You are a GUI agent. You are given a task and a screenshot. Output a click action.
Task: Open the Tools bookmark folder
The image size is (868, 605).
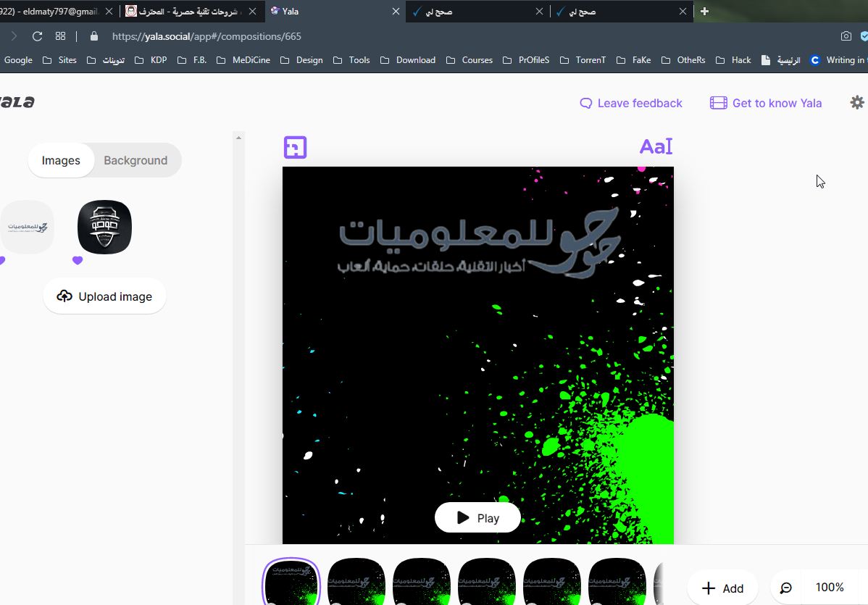pyautogui.click(x=351, y=60)
